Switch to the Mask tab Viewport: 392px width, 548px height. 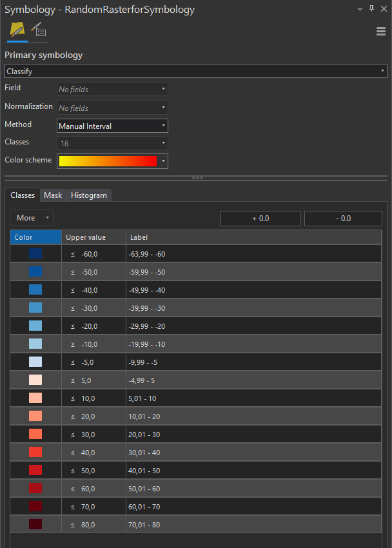coord(53,195)
